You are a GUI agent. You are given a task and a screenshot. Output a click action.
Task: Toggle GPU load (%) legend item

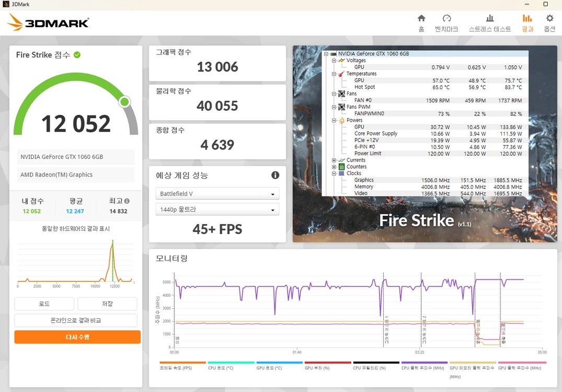(x=328, y=366)
